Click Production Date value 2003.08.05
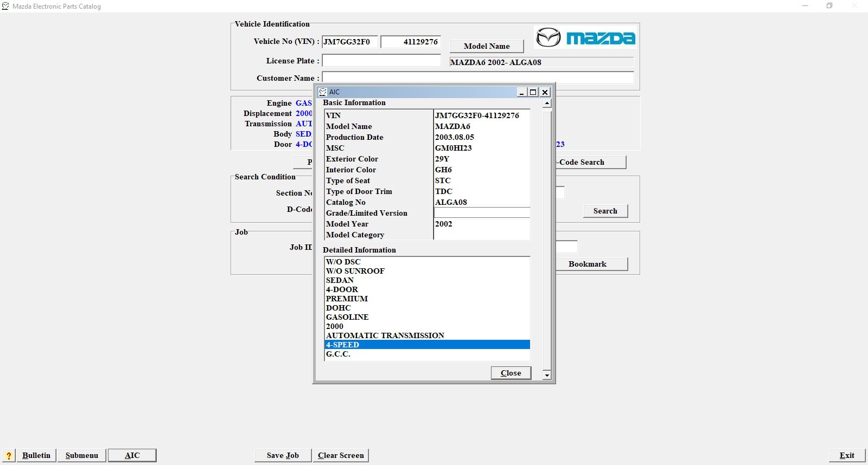The height and width of the screenshot is (465, 868). click(x=482, y=137)
